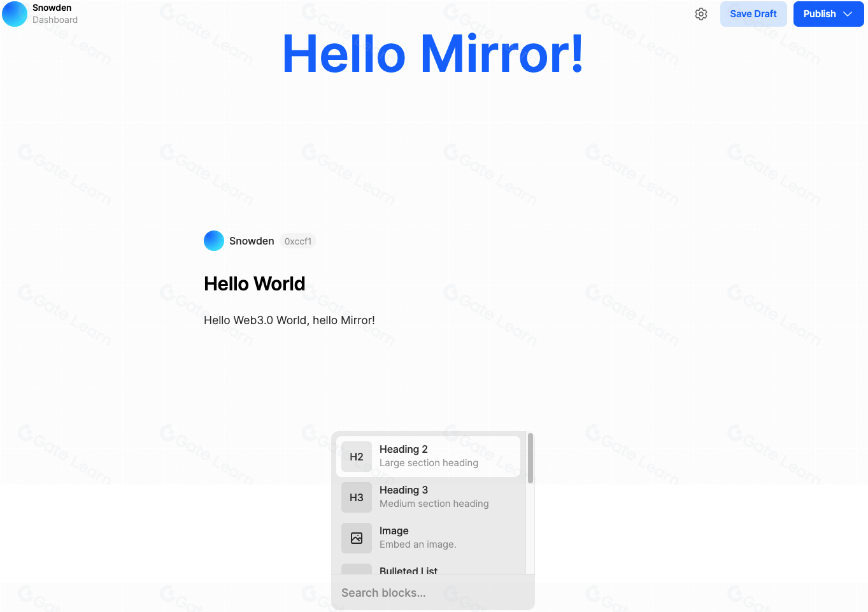Insert a Heading 2 block
868x612 pixels.
pos(429,457)
